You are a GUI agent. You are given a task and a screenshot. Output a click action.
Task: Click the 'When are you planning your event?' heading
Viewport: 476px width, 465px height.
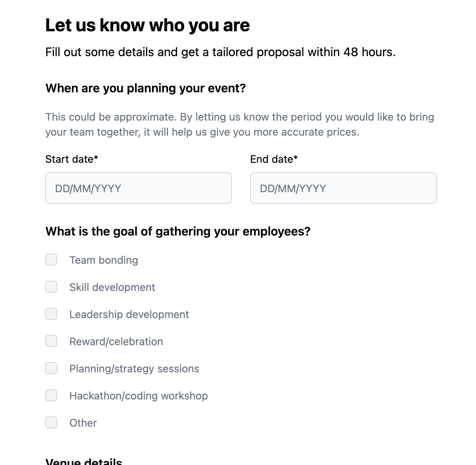click(x=145, y=88)
